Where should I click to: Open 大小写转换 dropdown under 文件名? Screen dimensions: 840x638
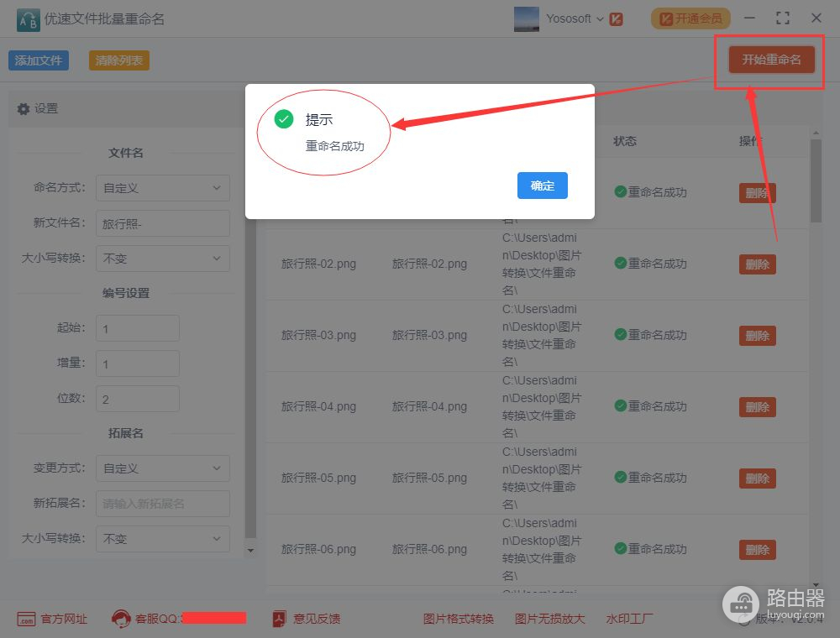coord(163,259)
